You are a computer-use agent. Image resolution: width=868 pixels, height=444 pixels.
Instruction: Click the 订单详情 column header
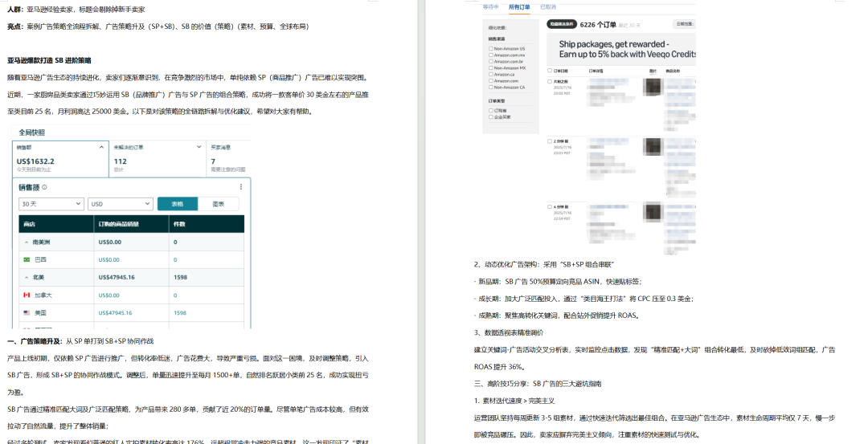[x=596, y=71]
